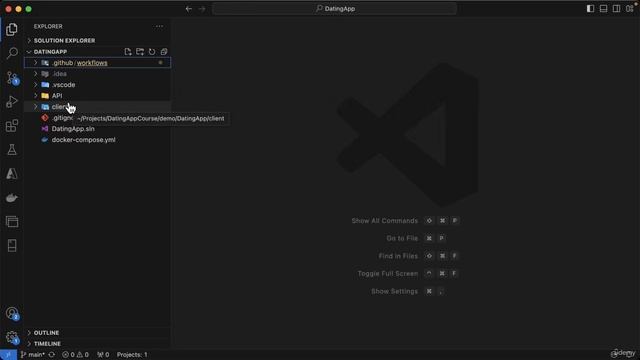The image size is (640, 360).
Task: Expand the .vscode folder
Action: point(98,85)
